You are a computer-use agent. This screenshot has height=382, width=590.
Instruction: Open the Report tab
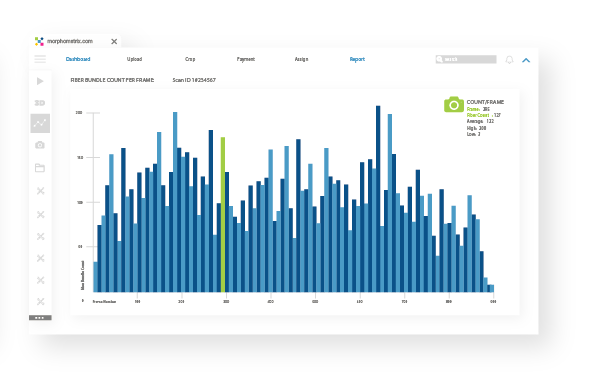click(x=357, y=59)
